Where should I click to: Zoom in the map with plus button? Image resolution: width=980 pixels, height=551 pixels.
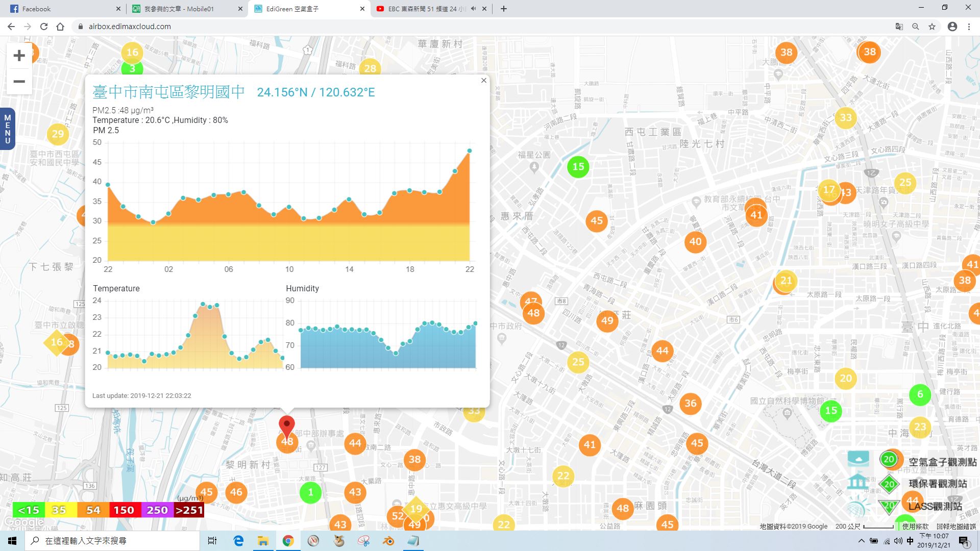(19, 56)
